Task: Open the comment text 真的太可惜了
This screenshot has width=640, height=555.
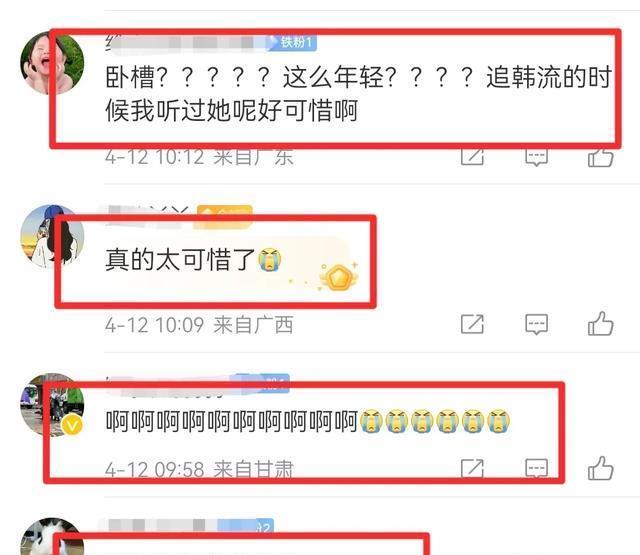Action: [x=180, y=260]
